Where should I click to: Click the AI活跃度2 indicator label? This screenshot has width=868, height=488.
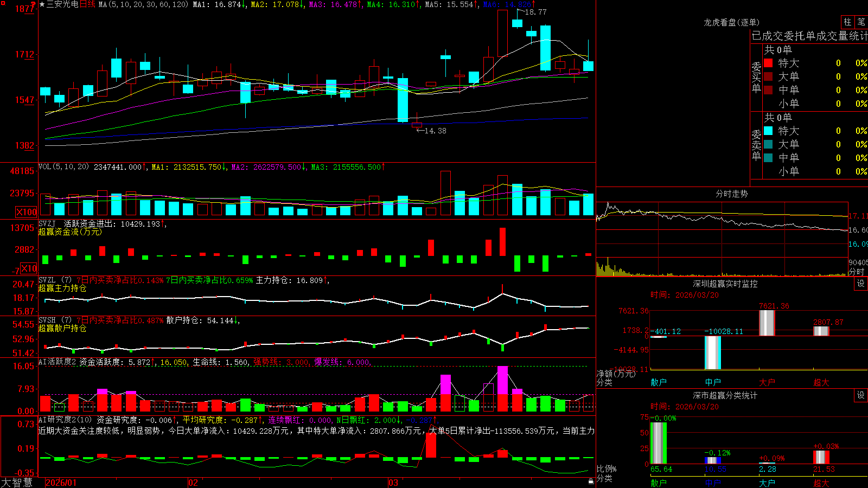click(x=58, y=362)
